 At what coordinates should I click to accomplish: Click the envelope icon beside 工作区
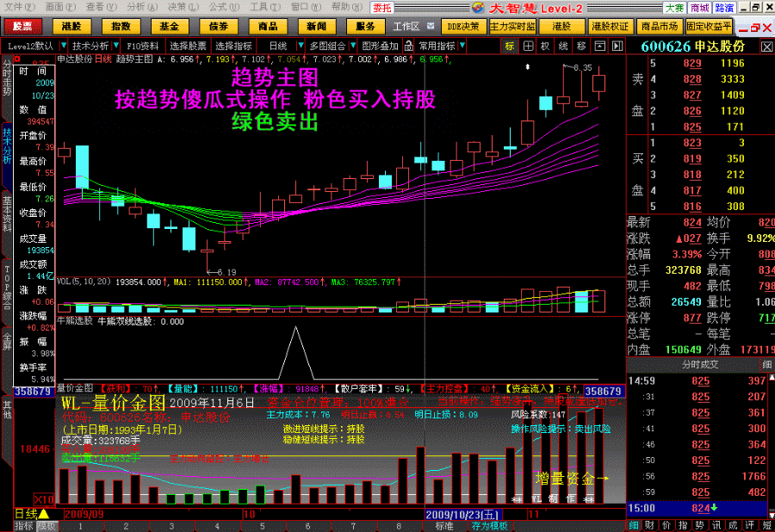431,26
